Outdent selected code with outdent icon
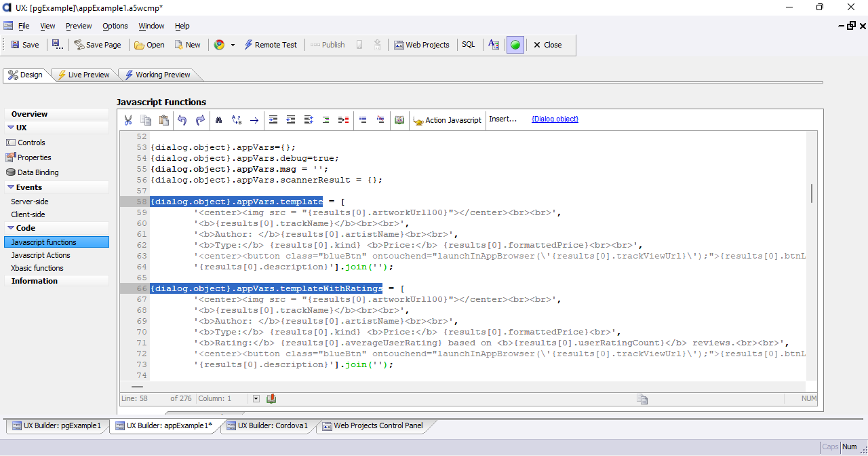868x456 pixels. pyautogui.click(x=291, y=120)
